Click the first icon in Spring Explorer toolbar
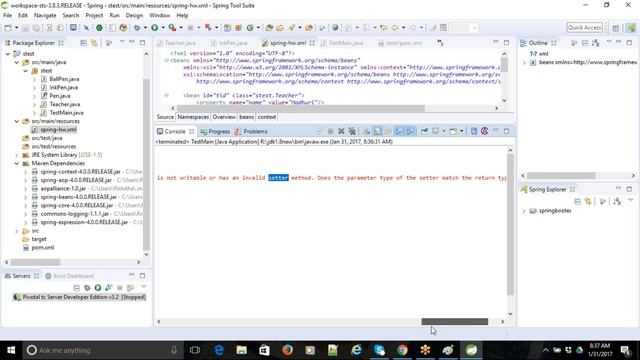640x360 pixels. pyautogui.click(x=577, y=201)
